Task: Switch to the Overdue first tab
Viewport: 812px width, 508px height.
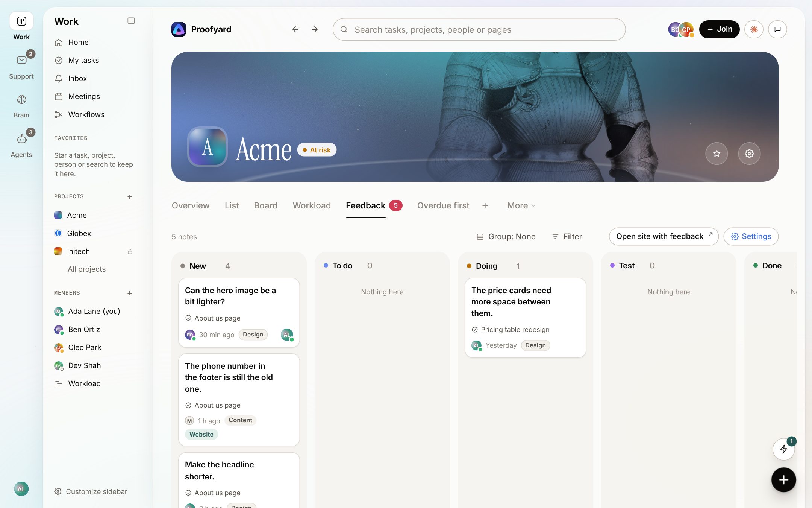Action: tap(443, 206)
